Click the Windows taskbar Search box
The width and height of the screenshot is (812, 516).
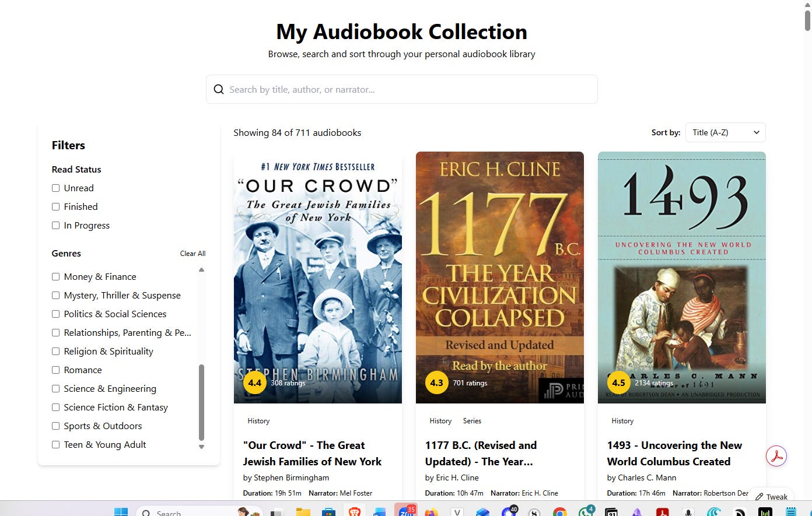pos(198,511)
